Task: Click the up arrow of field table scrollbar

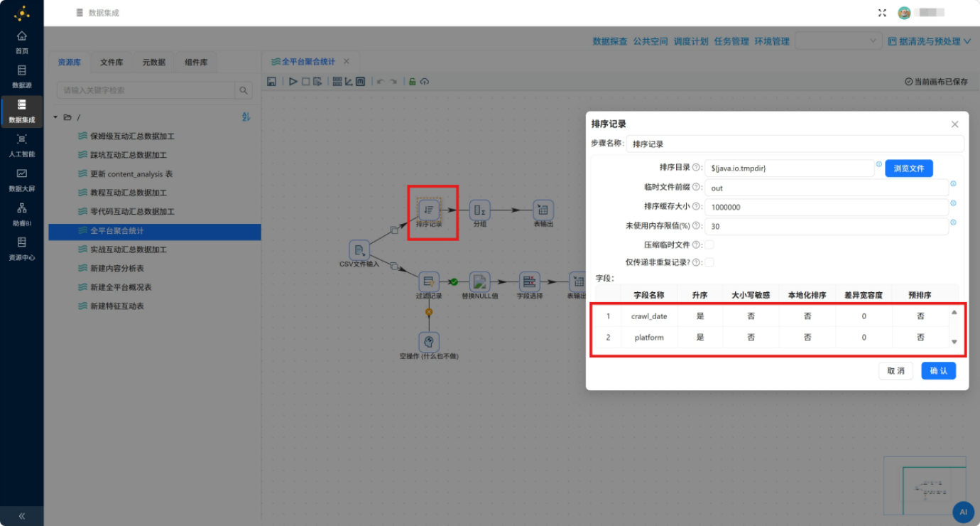Action: (954, 312)
